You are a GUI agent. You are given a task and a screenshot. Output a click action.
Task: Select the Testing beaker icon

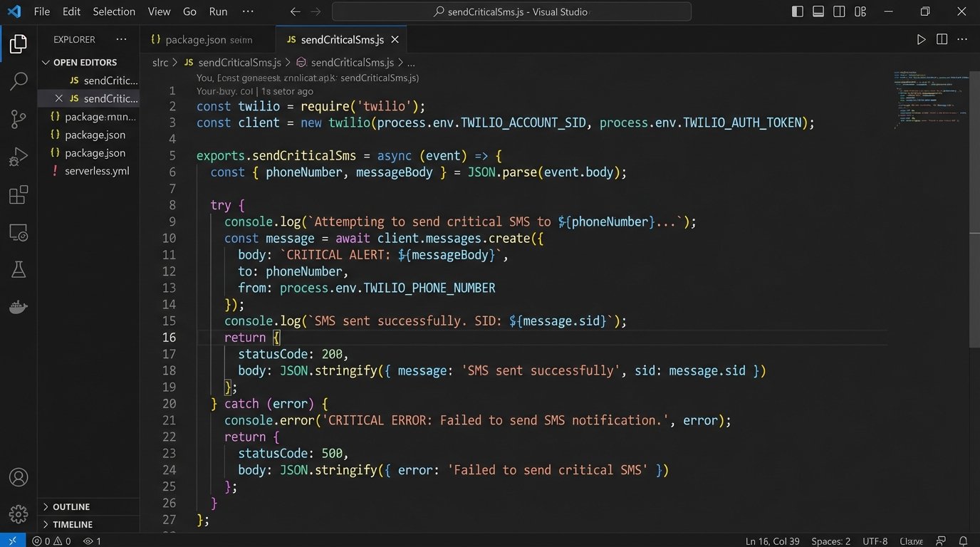[18, 269]
